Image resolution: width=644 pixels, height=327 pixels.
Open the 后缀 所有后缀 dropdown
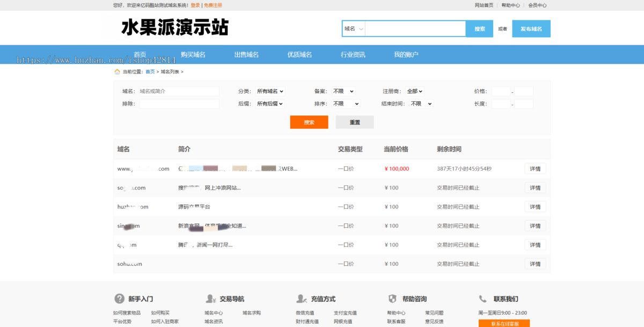269,104
